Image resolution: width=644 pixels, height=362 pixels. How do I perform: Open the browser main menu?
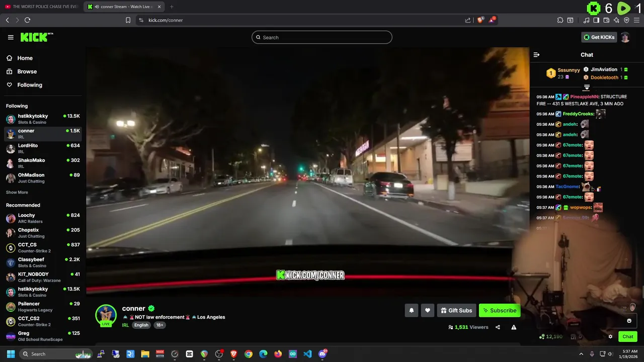(637, 20)
